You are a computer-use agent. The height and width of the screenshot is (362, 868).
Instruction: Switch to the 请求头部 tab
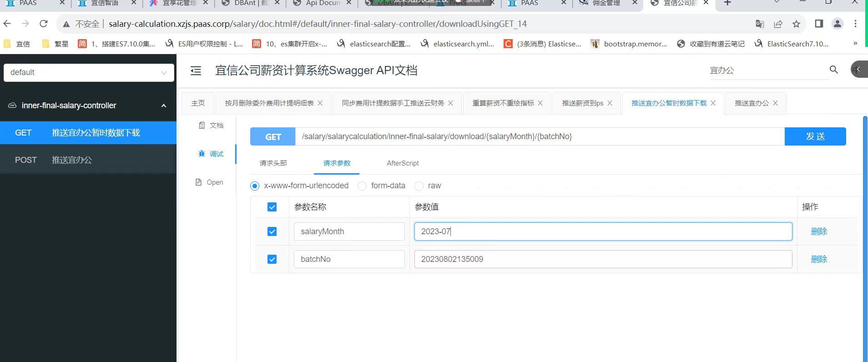(273, 163)
